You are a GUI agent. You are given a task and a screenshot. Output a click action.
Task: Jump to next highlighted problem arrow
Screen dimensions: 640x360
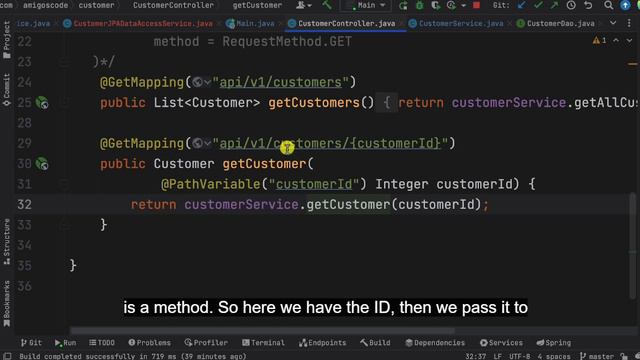pyautogui.click(x=629, y=40)
